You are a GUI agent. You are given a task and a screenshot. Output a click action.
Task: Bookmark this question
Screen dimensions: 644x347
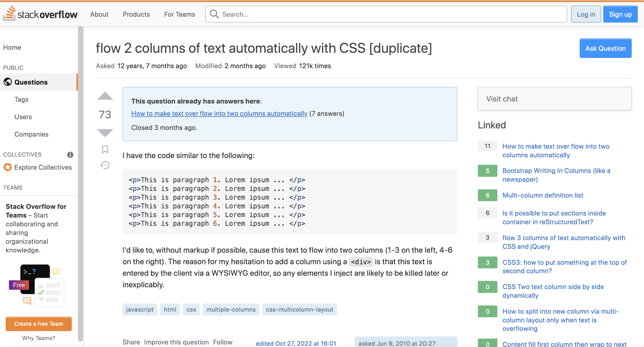105,149
